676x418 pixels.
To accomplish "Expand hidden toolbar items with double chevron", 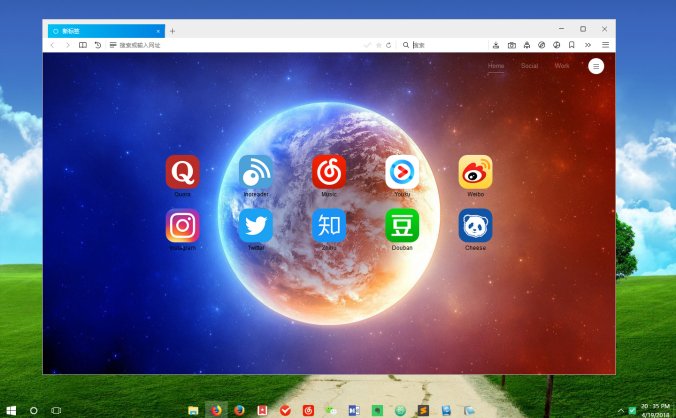I will 588,45.
